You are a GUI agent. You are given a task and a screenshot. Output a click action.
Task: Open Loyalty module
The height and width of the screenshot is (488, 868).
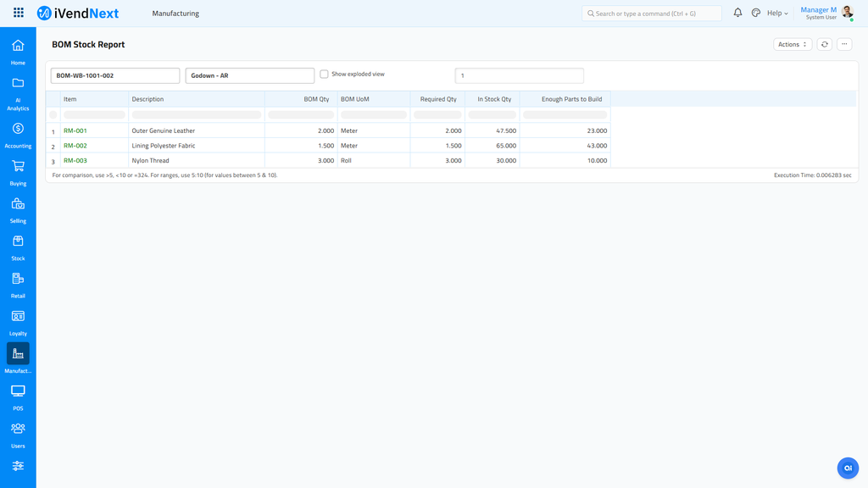tap(18, 323)
